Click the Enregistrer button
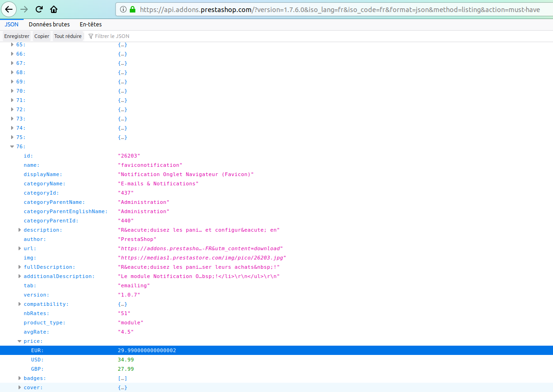553x392 pixels. tap(16, 36)
